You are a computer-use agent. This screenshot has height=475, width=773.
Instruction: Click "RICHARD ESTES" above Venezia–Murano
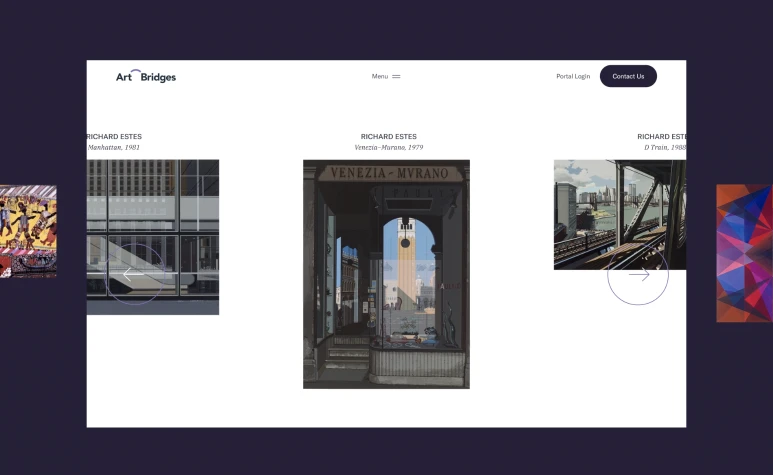coord(388,136)
